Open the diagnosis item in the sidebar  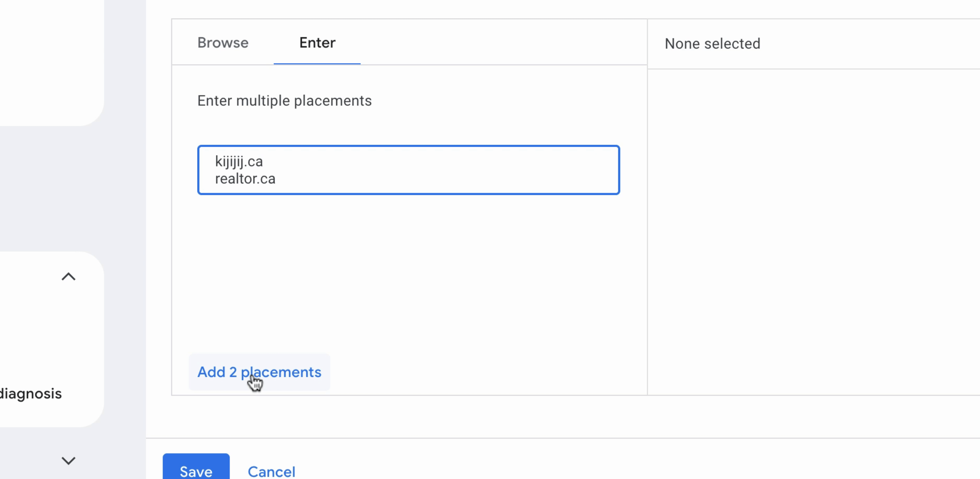pyautogui.click(x=30, y=394)
